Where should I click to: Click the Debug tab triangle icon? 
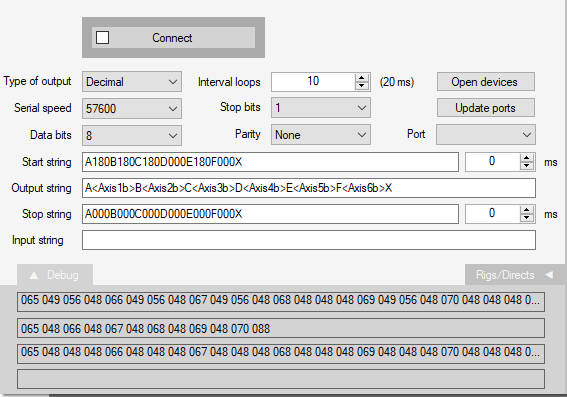point(34,276)
